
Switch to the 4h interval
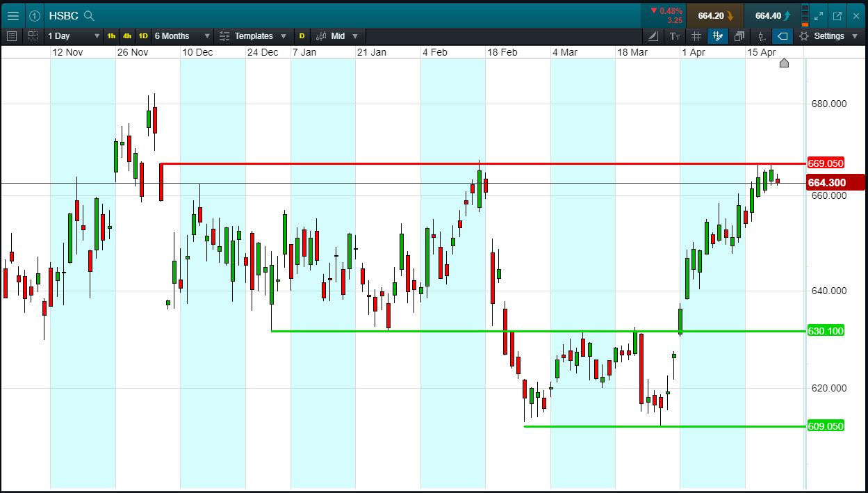tap(127, 35)
